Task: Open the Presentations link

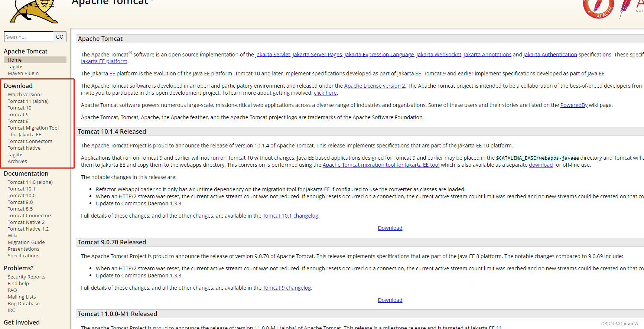Action: click(23, 249)
